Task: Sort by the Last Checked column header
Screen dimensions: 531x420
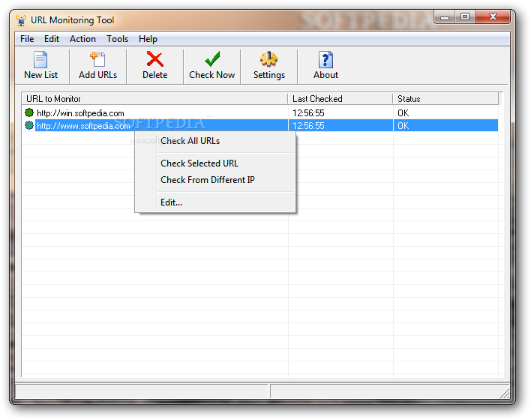Action: point(340,99)
